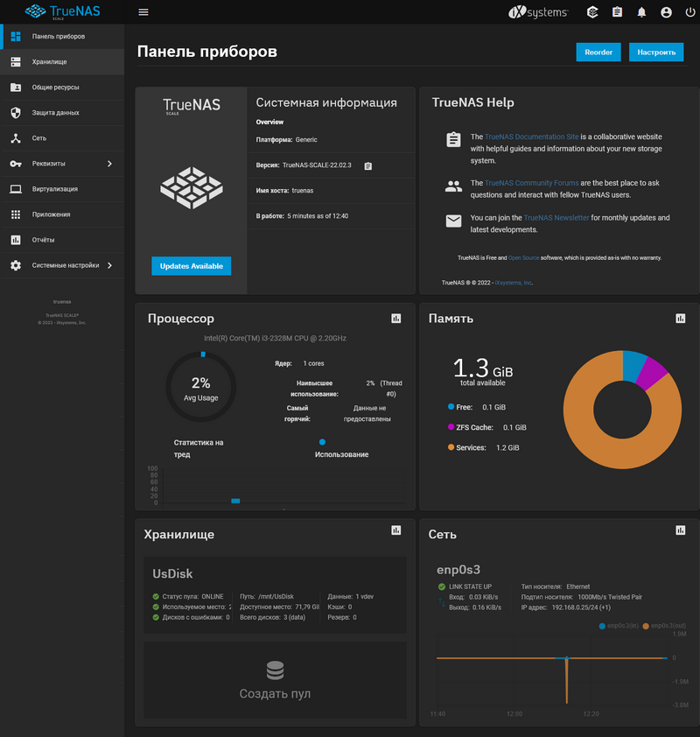The width and height of the screenshot is (700, 737).
Task: Click the Создать пул tile
Action: 276,679
